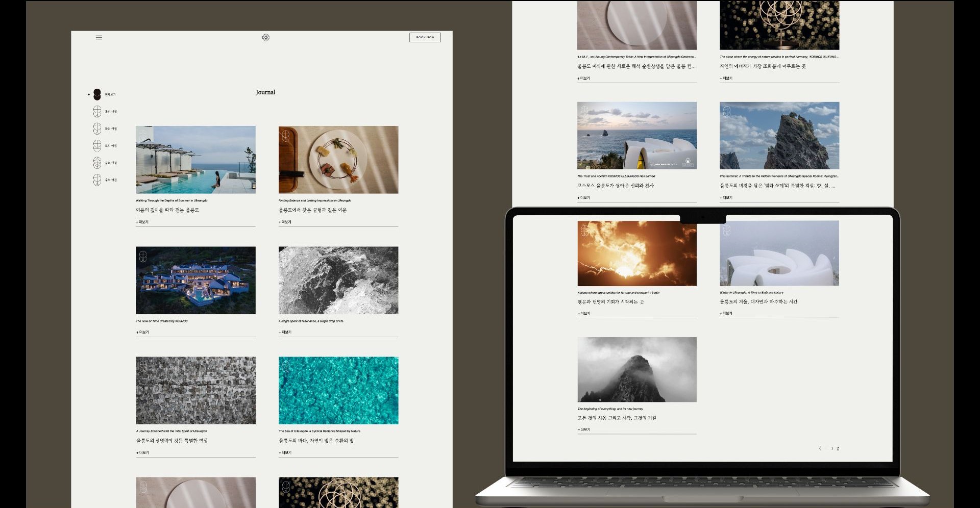Choose the 목의 여정 filter label
This screenshot has width=980, height=508.
point(111,112)
